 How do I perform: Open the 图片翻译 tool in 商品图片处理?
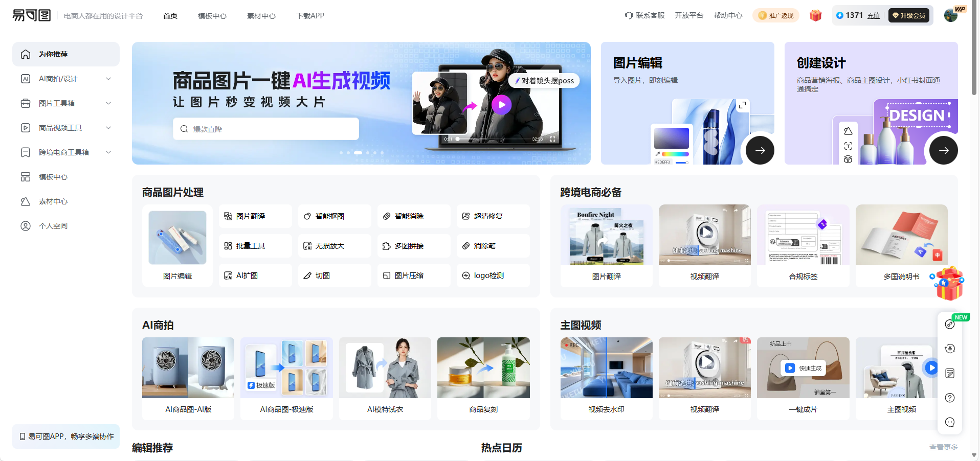coord(255,216)
